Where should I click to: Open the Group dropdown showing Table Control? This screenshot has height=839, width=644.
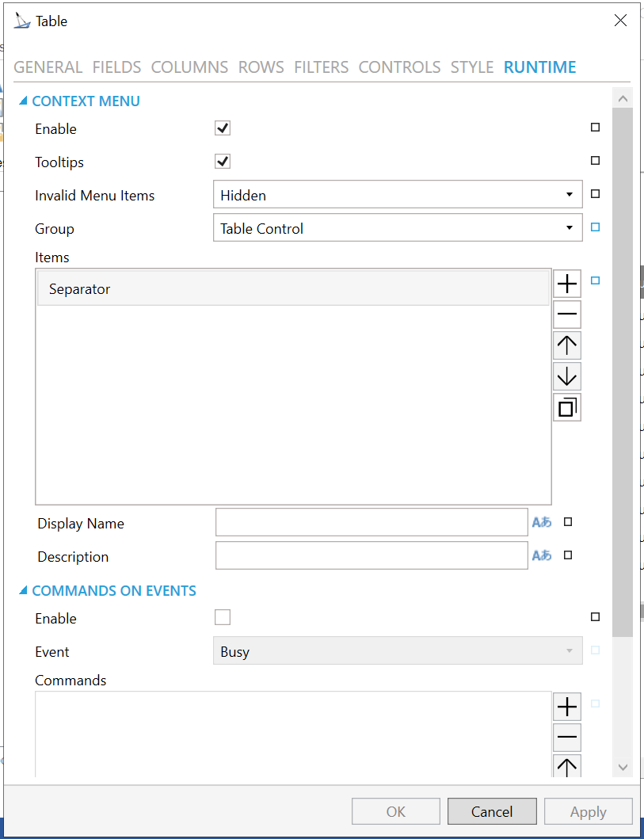pos(398,228)
